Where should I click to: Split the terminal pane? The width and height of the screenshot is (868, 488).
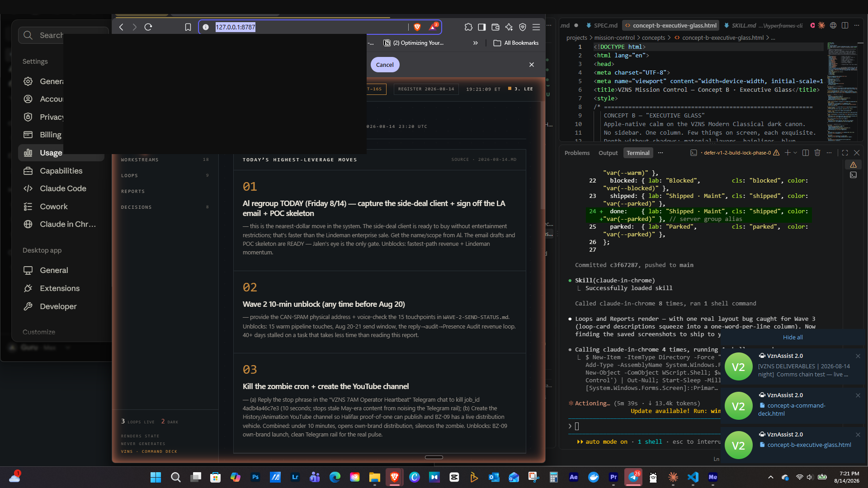(806, 153)
